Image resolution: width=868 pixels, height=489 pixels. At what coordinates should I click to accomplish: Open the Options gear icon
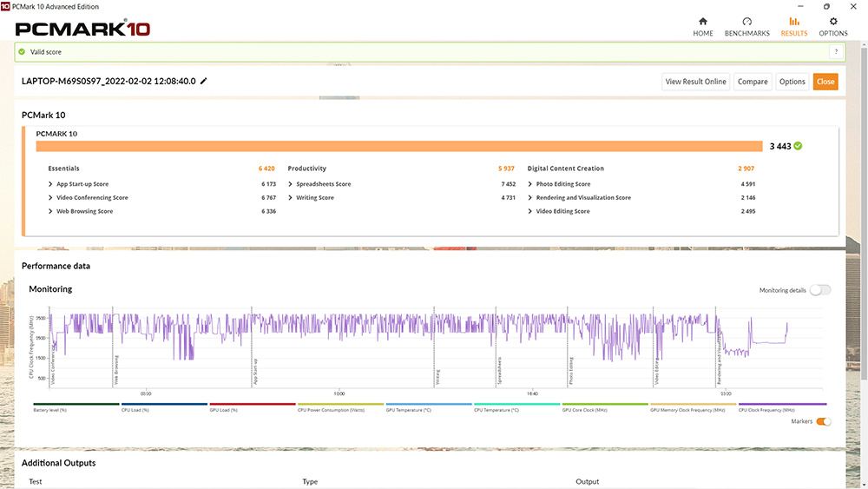tap(833, 22)
